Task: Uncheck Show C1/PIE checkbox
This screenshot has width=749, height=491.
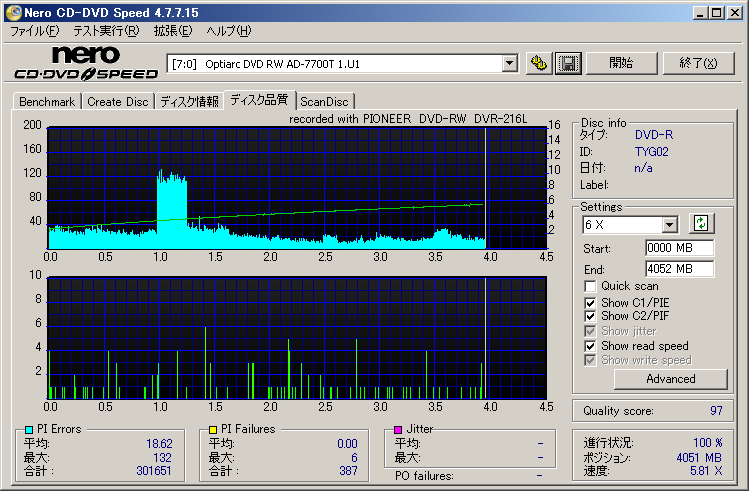Action: coord(590,303)
